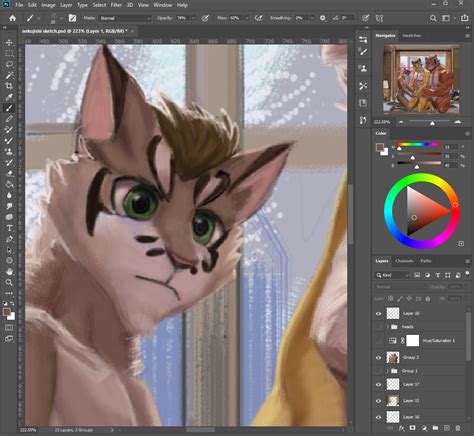Expand the Group 1 folder
The width and height of the screenshot is (474, 436).
tap(387, 371)
